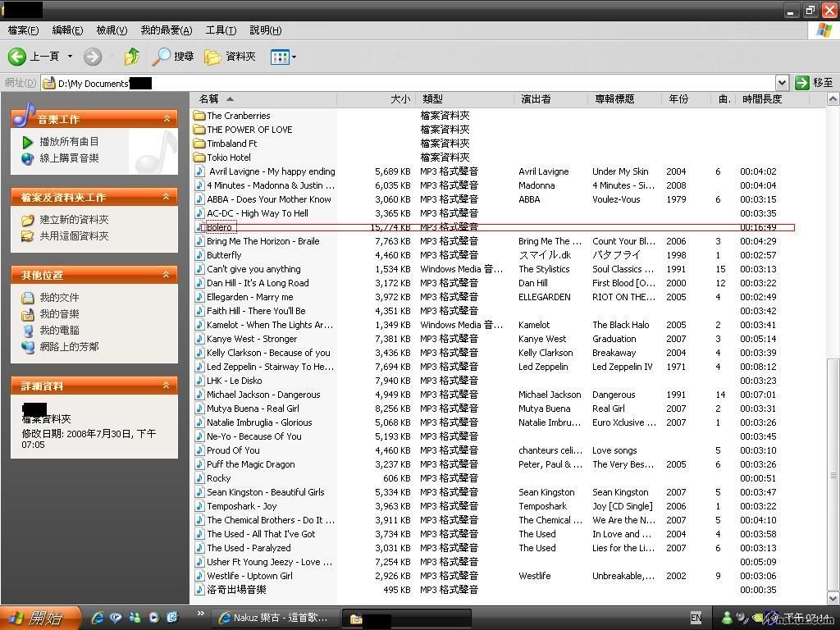Viewport: 840px width, 630px height.
Task: Open the Help (說明) menu
Action: (266, 30)
